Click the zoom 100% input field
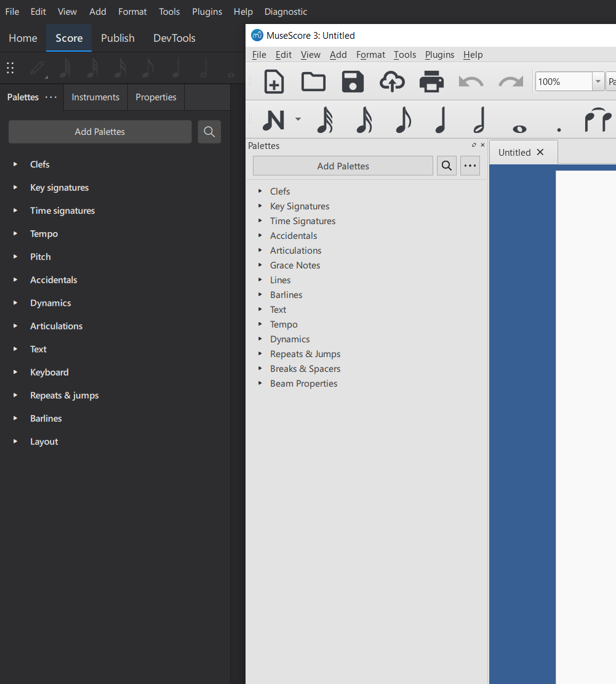 (x=564, y=81)
